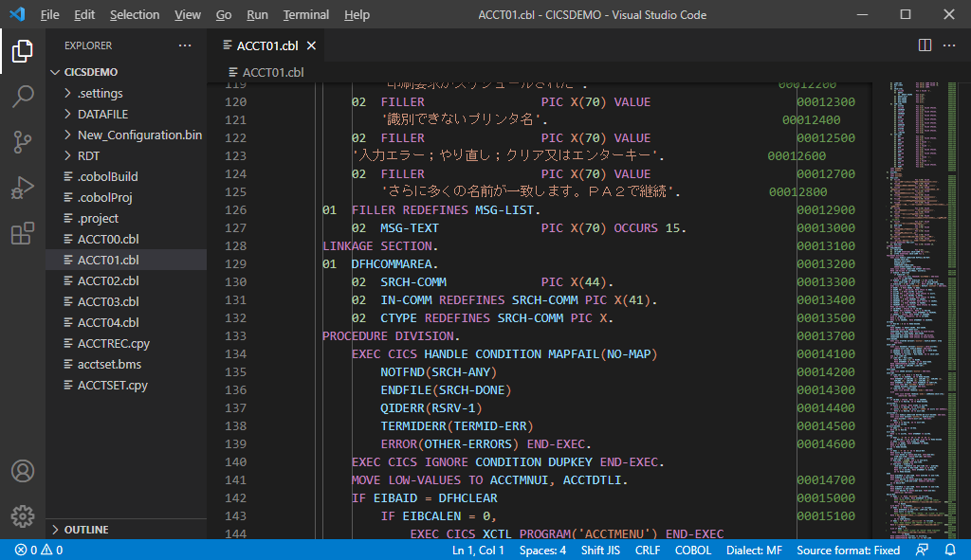
Task: Open ACCTREC.cpy copybook file
Action: coord(114,343)
